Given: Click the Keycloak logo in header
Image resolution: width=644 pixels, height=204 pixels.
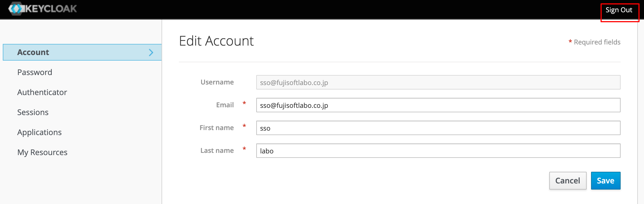Looking at the screenshot, I should (x=43, y=9).
